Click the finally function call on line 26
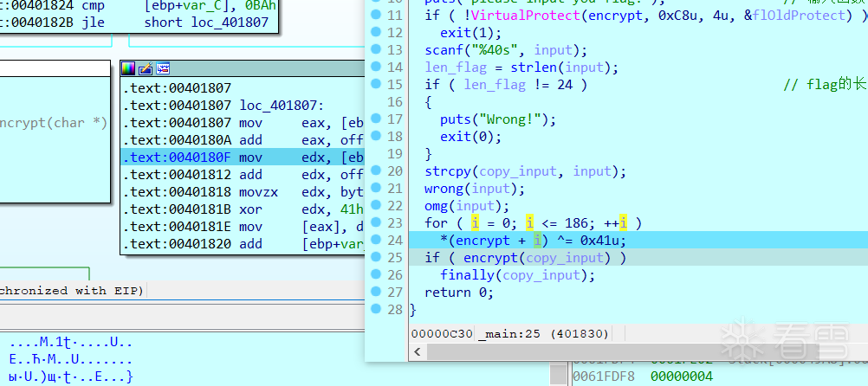Image resolution: width=868 pixels, height=386 pixels. (467, 275)
